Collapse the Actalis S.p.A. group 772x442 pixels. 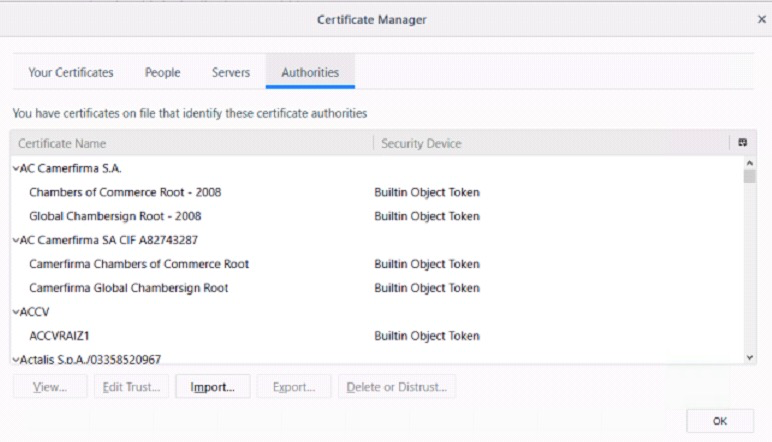coord(16,359)
